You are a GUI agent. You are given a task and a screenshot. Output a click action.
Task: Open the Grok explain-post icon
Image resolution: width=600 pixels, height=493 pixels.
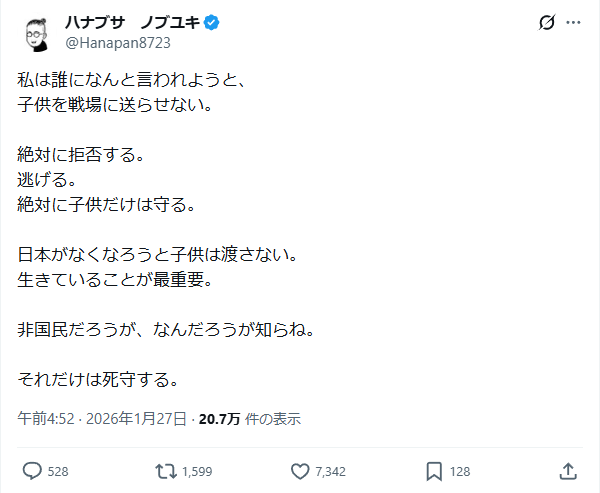point(546,22)
